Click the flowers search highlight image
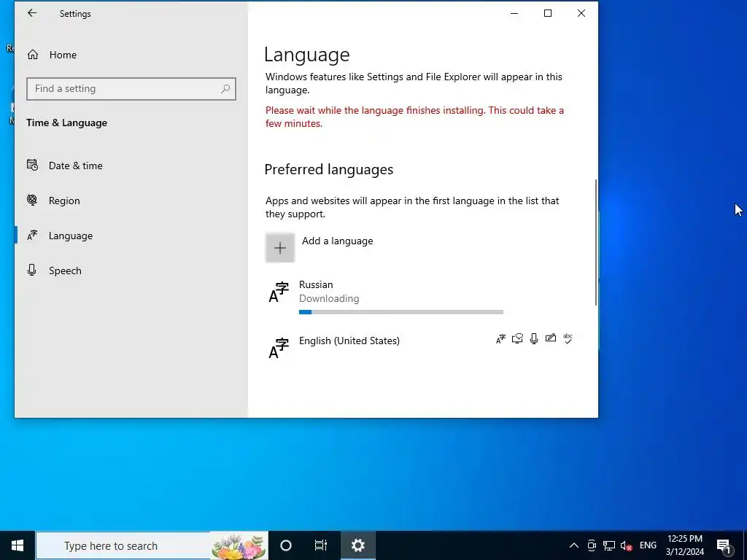The height and width of the screenshot is (560, 747). coord(239,545)
